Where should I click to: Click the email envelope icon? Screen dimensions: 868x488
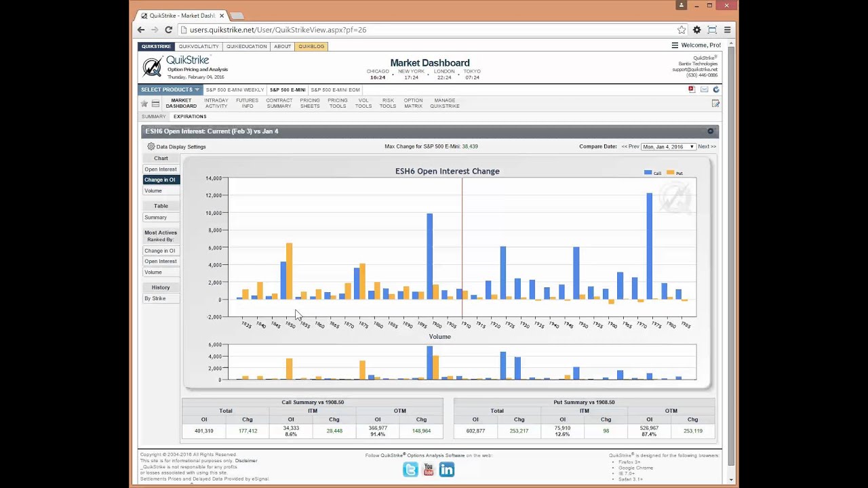[704, 89]
